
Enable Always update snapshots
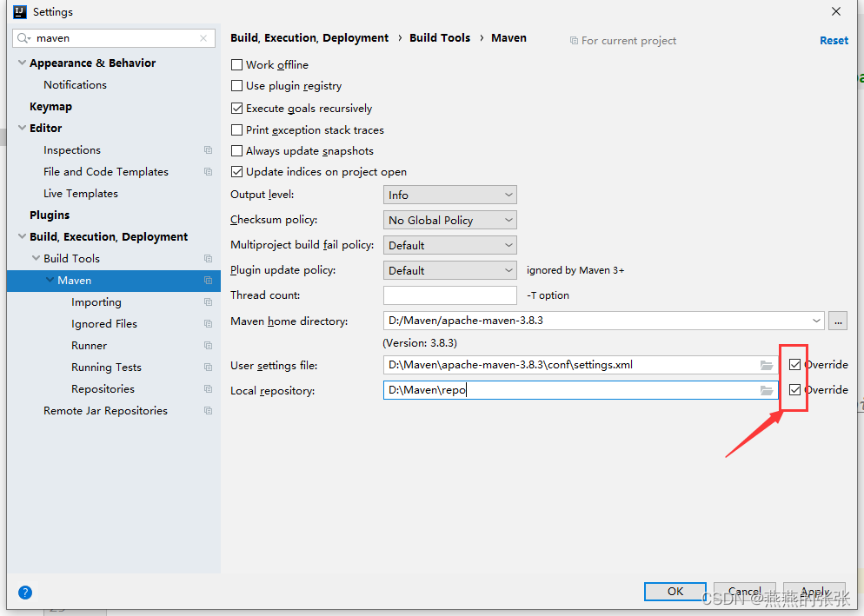tap(236, 150)
